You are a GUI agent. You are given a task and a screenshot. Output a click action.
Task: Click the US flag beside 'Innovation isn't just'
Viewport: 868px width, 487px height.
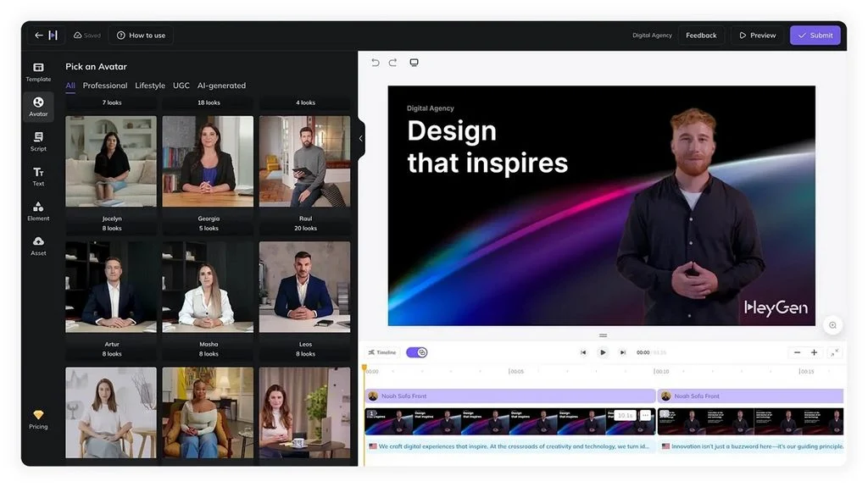[665, 446]
